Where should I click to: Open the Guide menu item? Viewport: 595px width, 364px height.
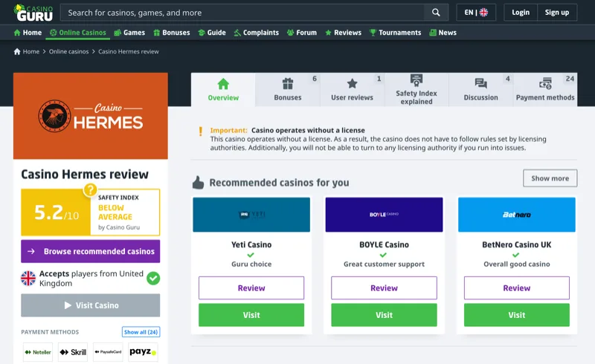[x=212, y=33]
